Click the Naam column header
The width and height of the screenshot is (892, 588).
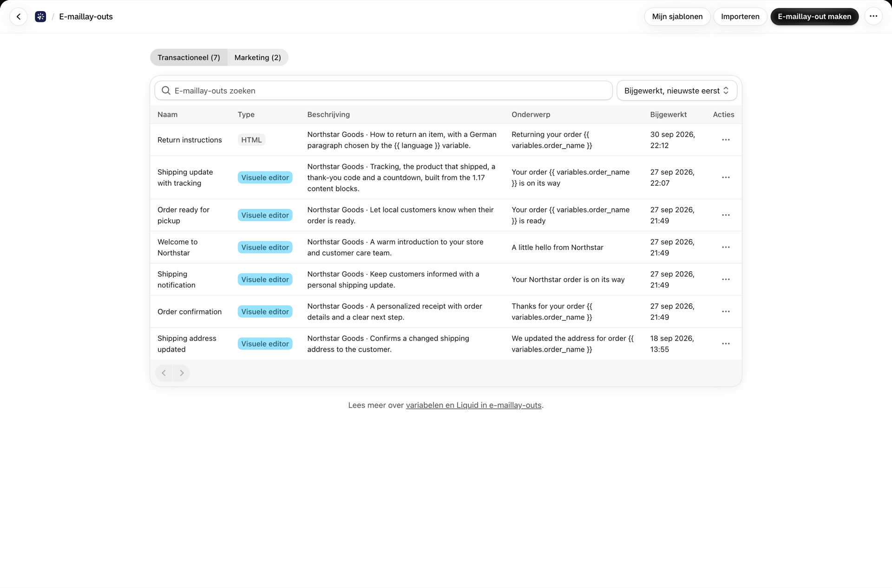(167, 115)
